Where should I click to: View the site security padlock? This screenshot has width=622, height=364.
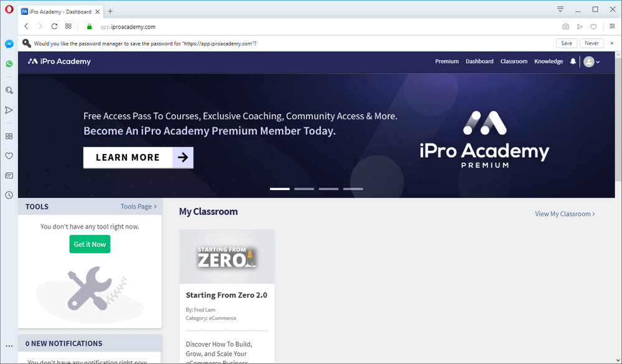(x=89, y=27)
